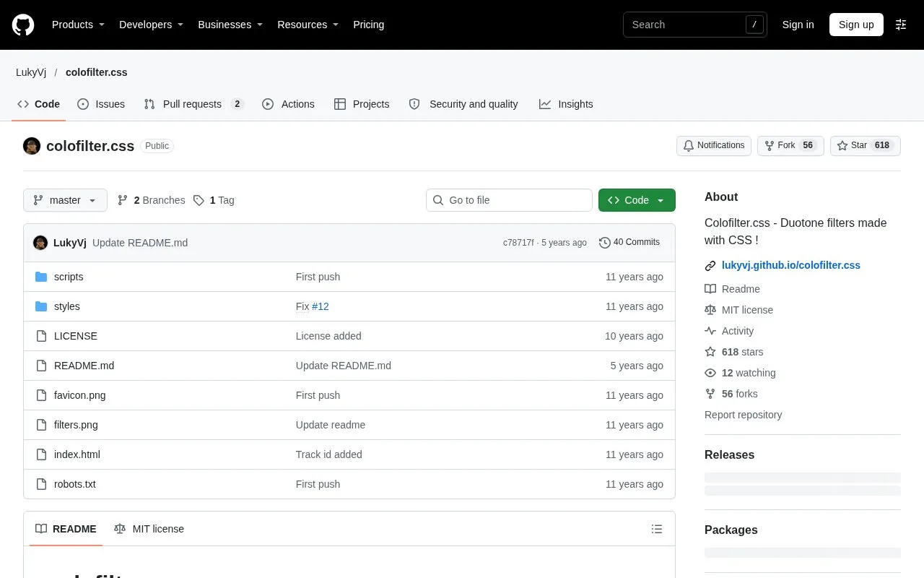Star the repository
The height and width of the screenshot is (578, 924).
866,146
